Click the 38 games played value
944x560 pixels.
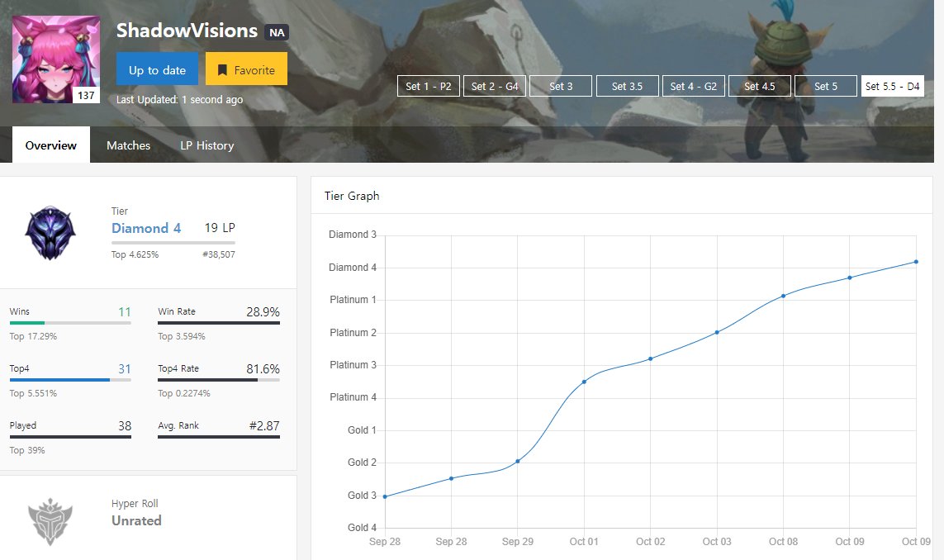125,425
